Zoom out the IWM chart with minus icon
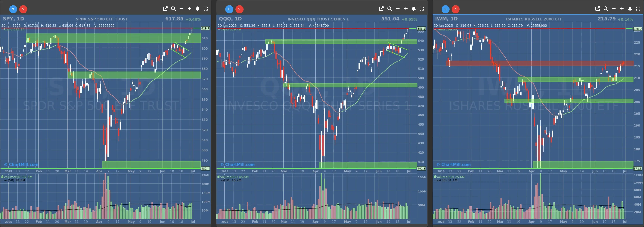This screenshot has height=227, width=644. tap(614, 9)
